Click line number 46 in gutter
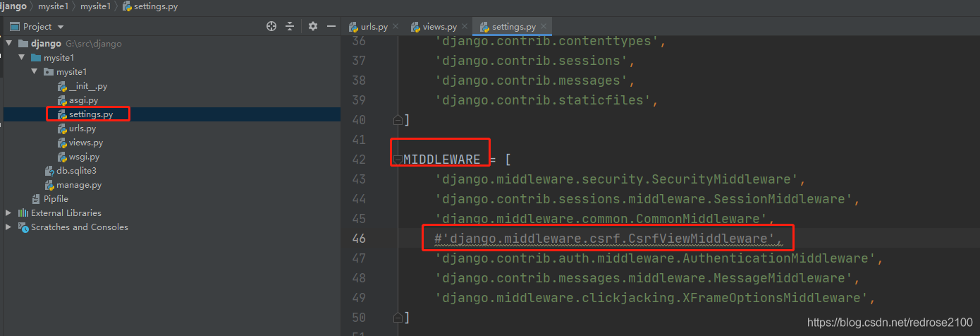Image resolution: width=980 pixels, height=336 pixels. pos(359,239)
